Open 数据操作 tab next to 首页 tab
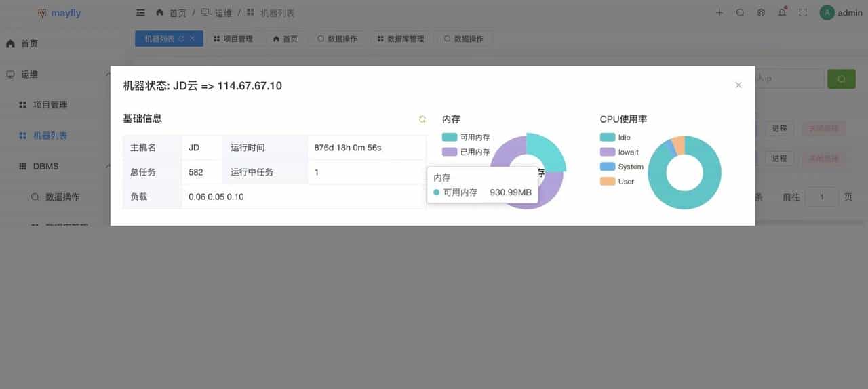 337,39
